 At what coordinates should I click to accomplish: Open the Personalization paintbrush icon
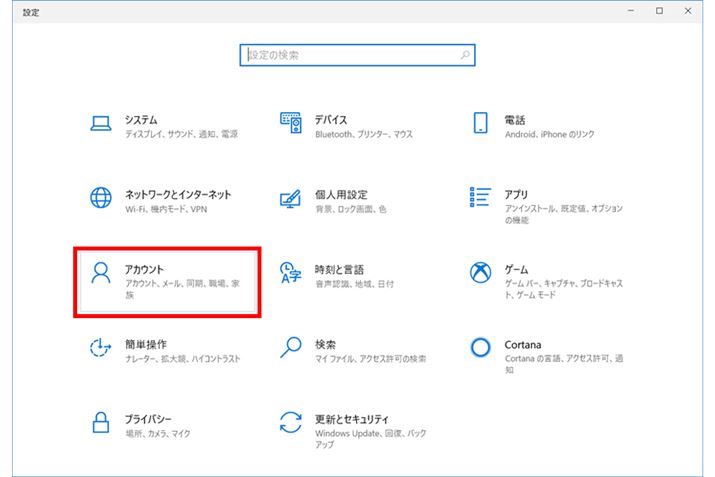[290, 199]
